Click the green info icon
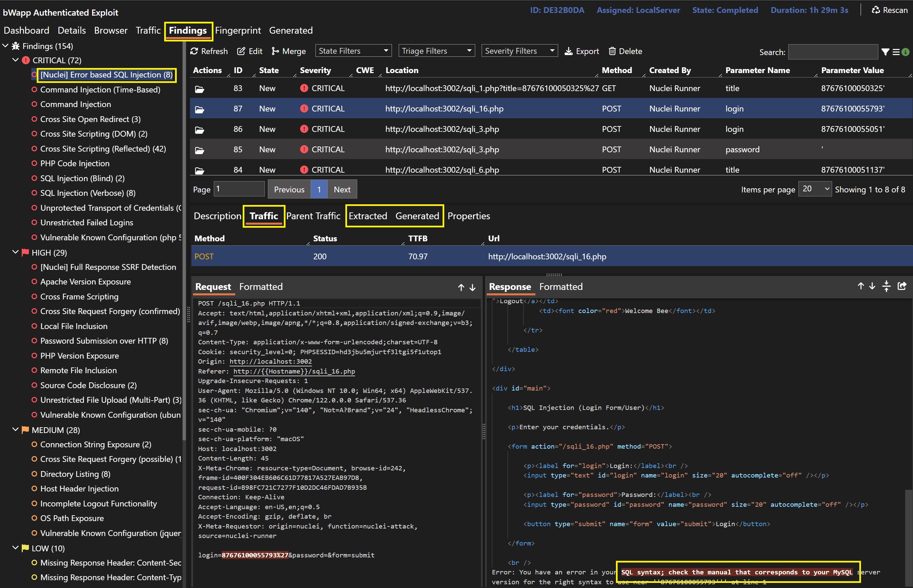913x588 pixels. tap(906, 52)
